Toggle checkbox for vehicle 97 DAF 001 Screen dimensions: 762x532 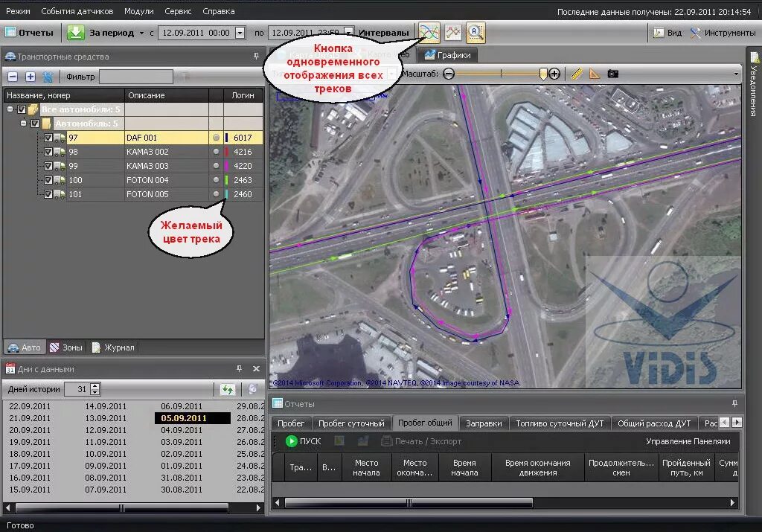pos(48,138)
